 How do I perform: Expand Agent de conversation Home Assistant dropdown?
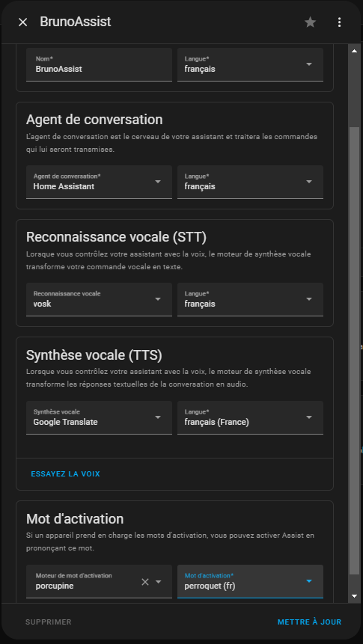[99, 182]
